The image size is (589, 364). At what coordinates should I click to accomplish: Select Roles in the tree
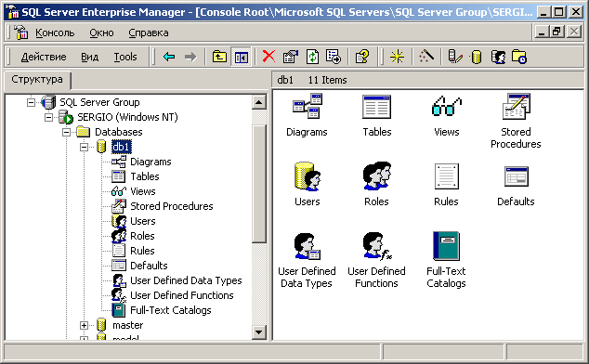(142, 236)
